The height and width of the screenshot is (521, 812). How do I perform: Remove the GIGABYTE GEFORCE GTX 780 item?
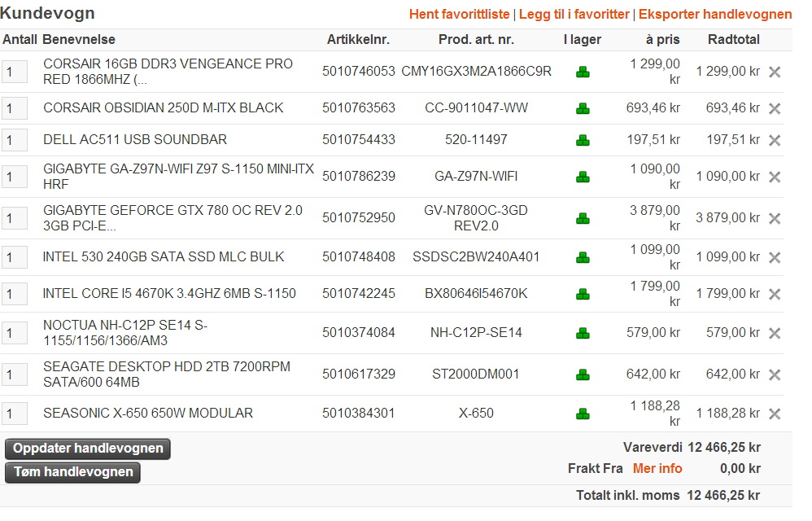775,218
